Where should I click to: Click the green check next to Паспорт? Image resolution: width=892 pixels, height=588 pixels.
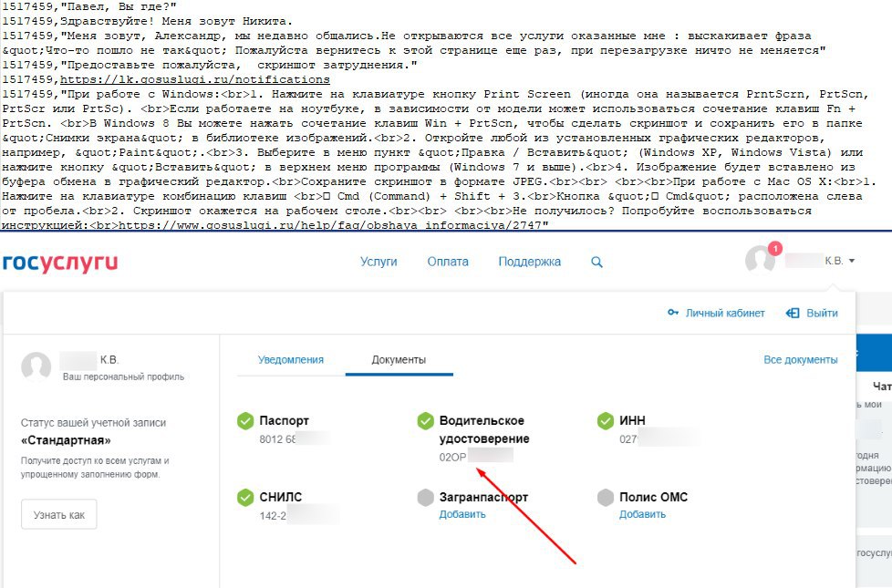245,421
